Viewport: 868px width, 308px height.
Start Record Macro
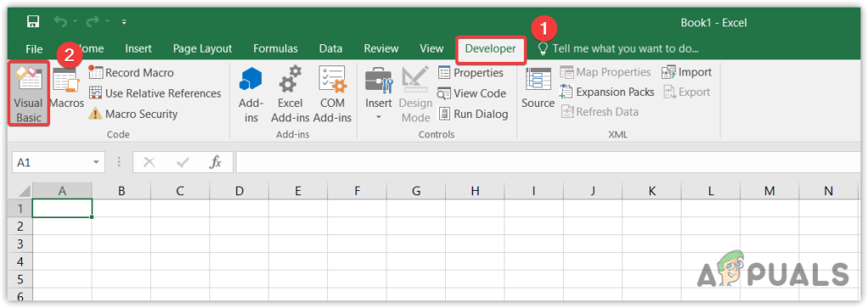(131, 73)
